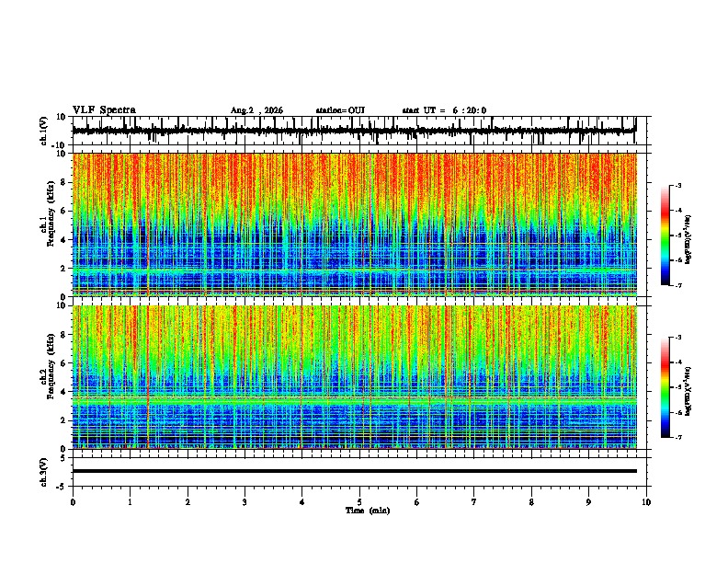Click the ch.1(V) waveform panel axis label

[x=44, y=131]
